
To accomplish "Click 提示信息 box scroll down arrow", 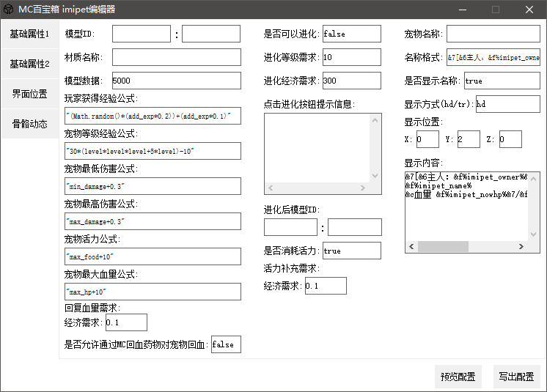I will click(375, 176).
